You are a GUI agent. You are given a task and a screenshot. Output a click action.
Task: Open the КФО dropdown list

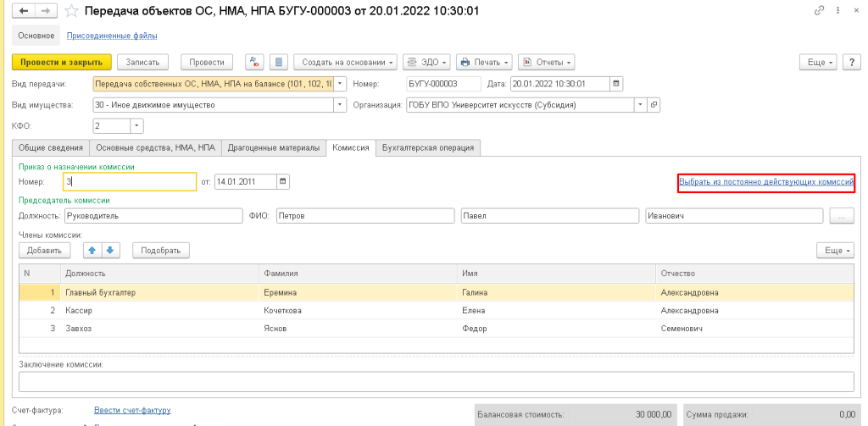tap(136, 126)
